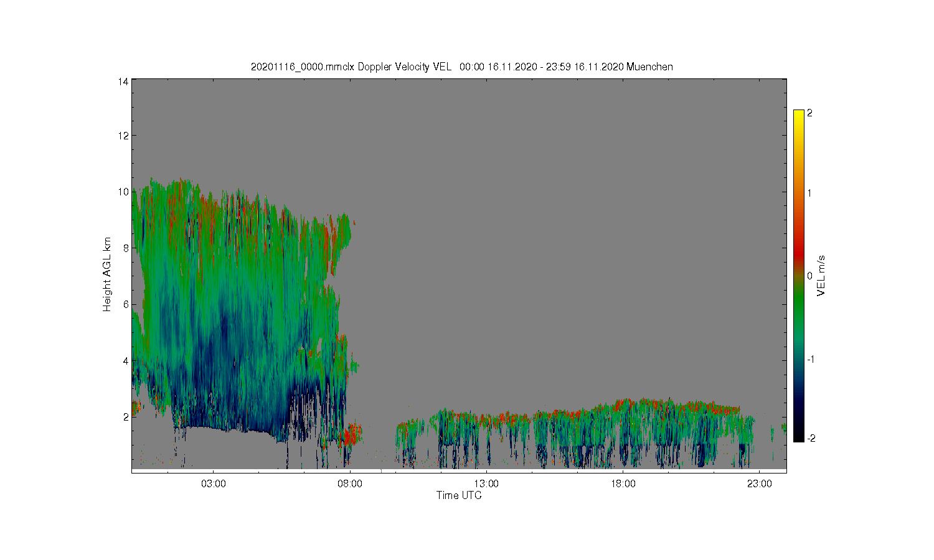Click the VEL m/s colorbar label
The height and width of the screenshot is (560, 934).
point(821,276)
